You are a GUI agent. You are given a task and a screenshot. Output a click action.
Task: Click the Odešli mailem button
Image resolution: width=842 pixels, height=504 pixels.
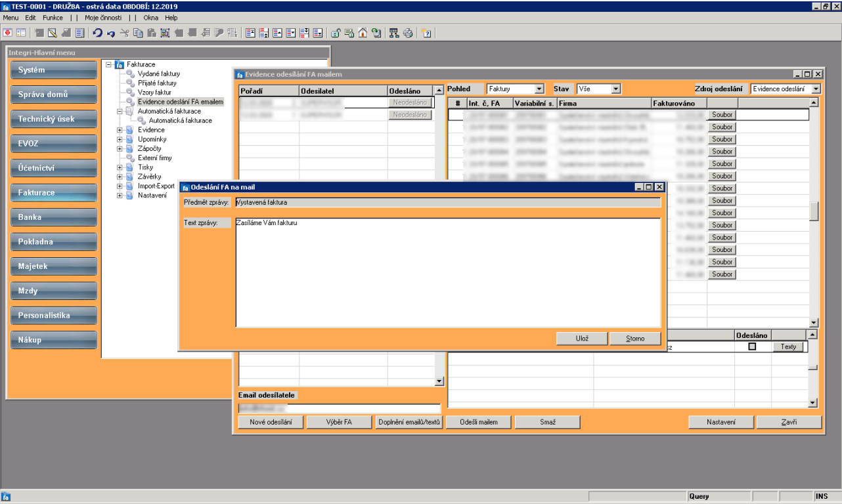pos(477,422)
